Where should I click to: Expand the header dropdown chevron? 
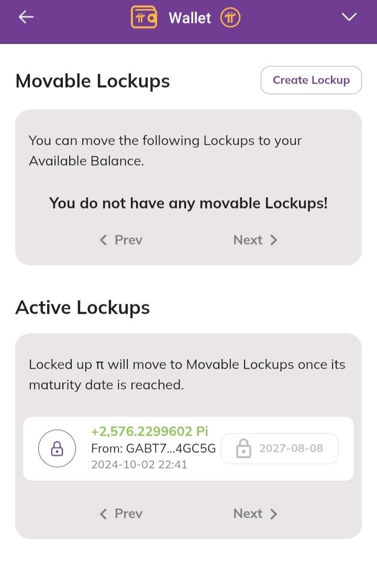tap(349, 17)
